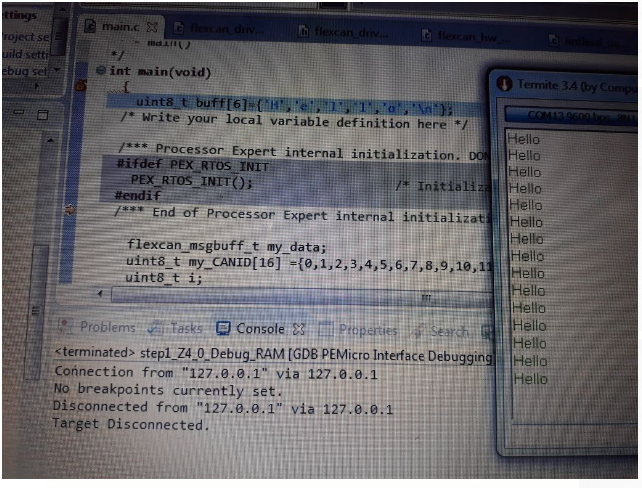
Task: Click the arrow marker at End of Processor Expert line
Action: click(x=70, y=210)
